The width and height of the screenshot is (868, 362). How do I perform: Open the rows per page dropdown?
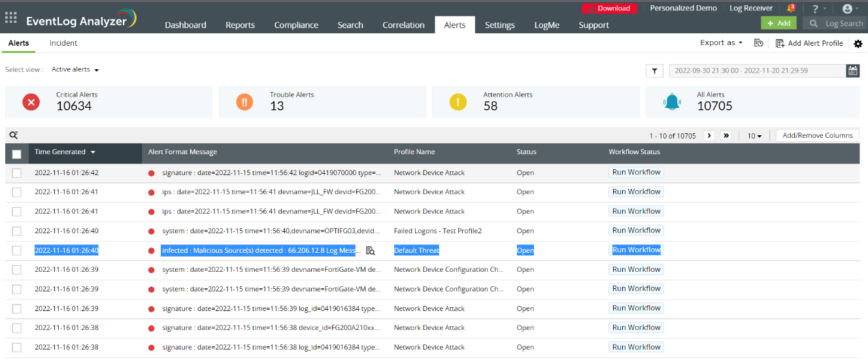click(x=755, y=136)
